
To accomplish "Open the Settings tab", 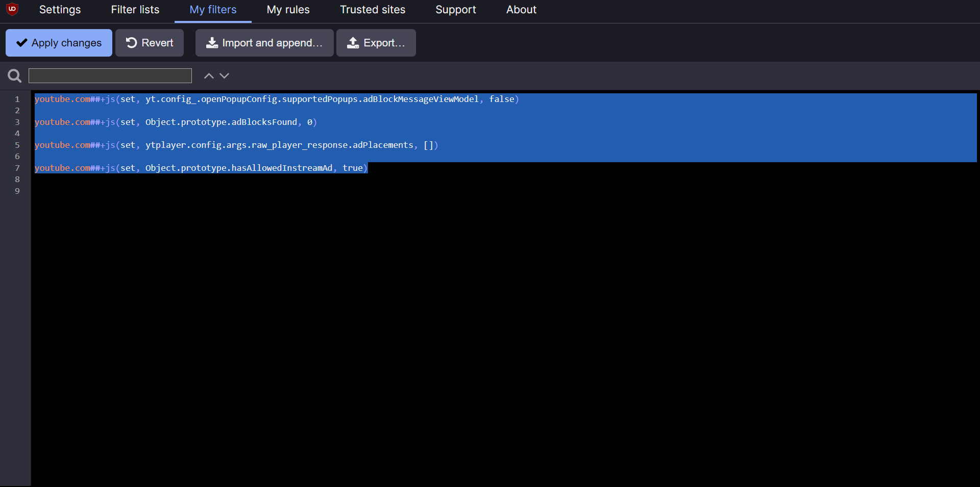I will 60,10.
